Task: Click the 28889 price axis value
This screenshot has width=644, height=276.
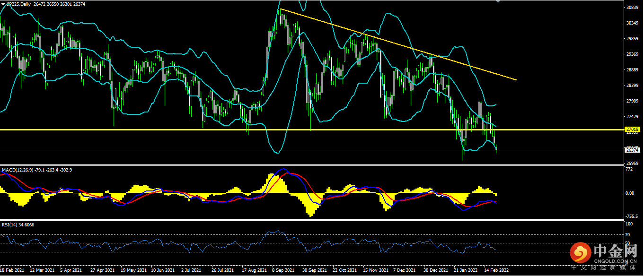Action: click(632, 70)
